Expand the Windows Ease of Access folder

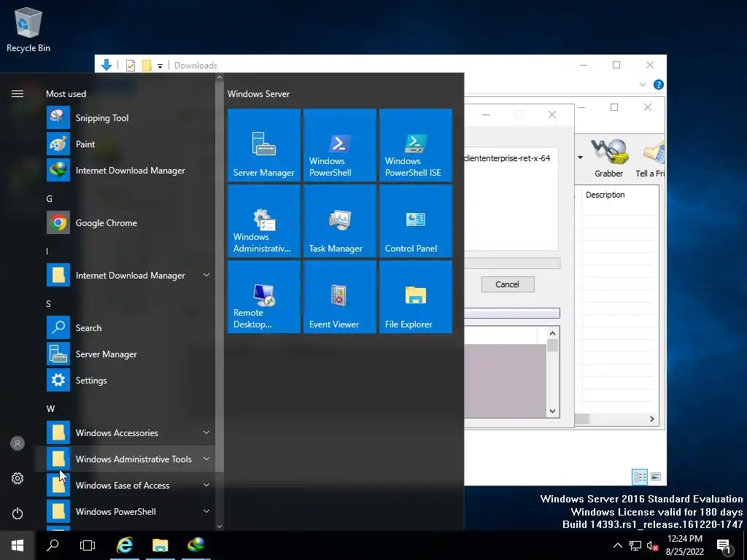tap(206, 485)
